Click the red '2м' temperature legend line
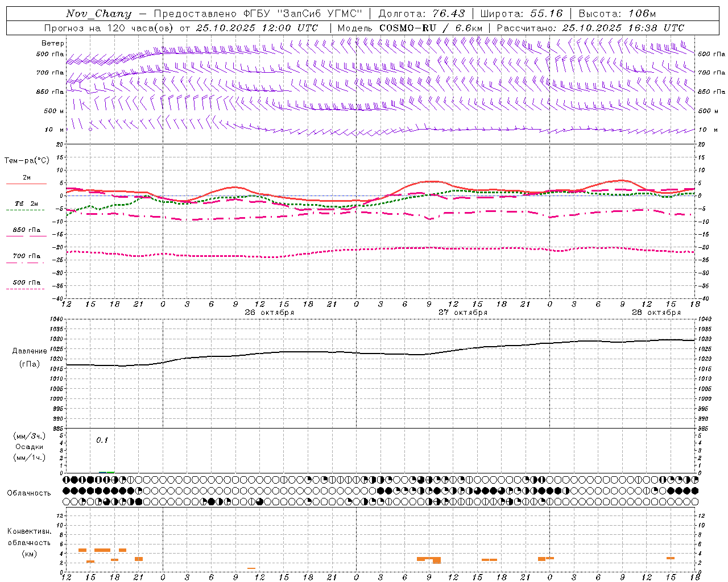Image resolution: width=728 pixels, height=582 pixels. (27, 184)
